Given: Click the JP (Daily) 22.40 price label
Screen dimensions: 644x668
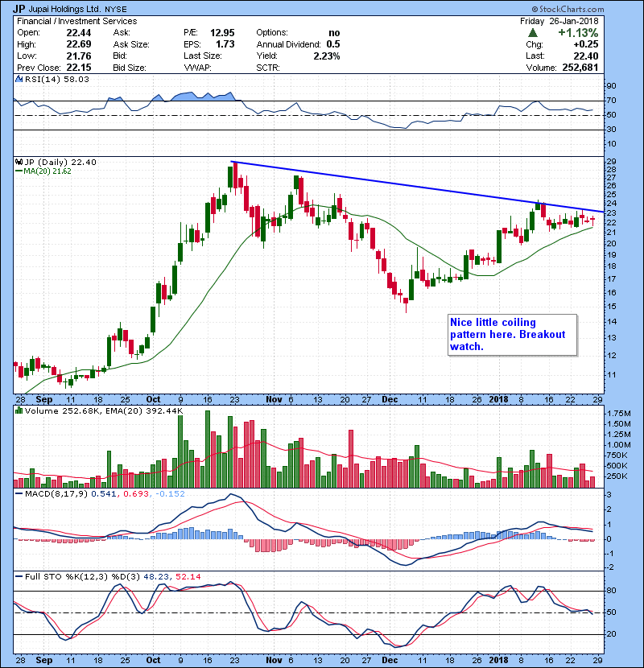Looking at the screenshot, I should coord(60,163).
